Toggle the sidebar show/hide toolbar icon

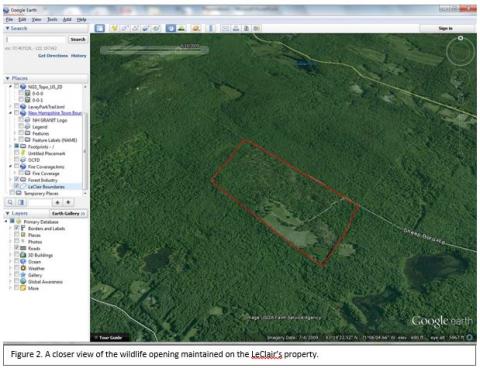(x=99, y=28)
